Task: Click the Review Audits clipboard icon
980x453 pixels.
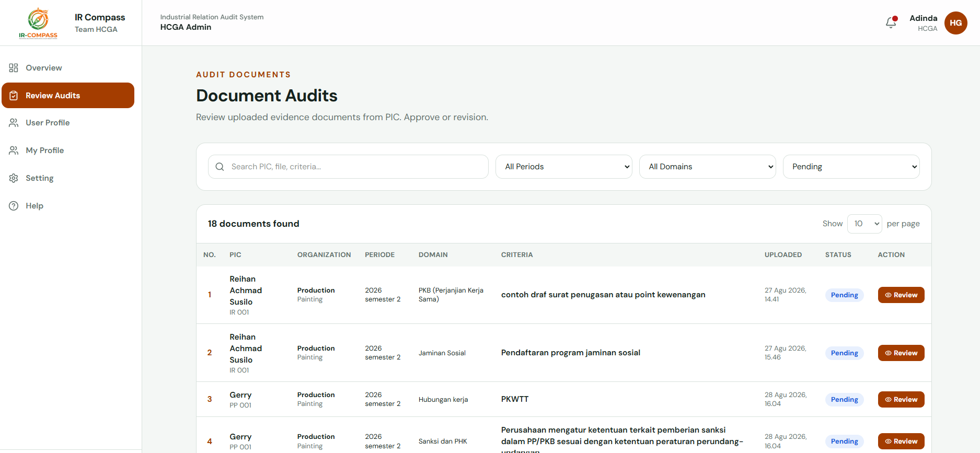Action: 14,96
